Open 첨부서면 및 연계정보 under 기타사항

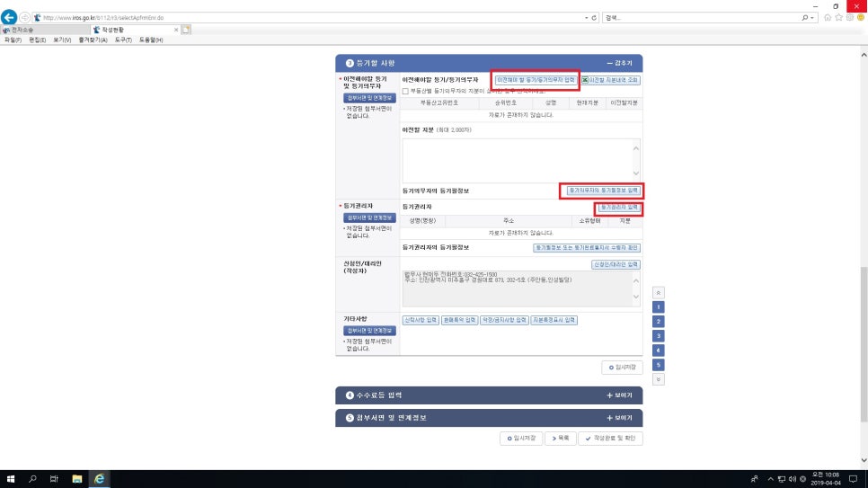(x=369, y=331)
